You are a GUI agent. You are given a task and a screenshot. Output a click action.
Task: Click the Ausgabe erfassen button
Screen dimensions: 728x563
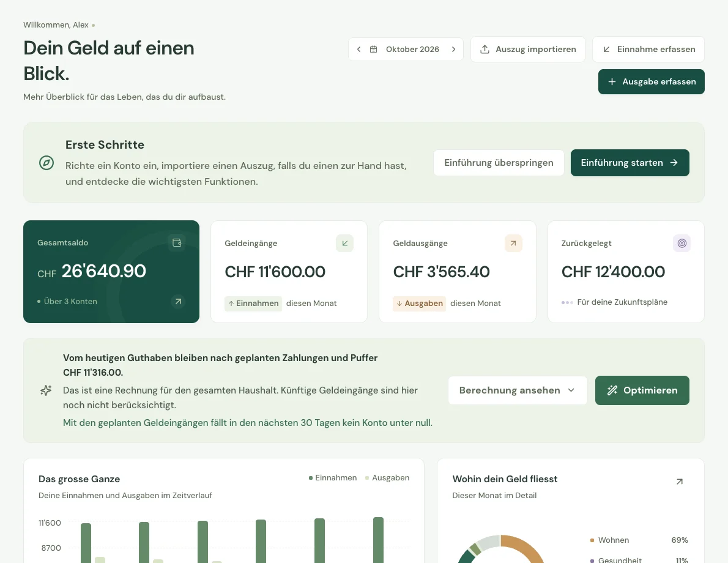(x=652, y=82)
